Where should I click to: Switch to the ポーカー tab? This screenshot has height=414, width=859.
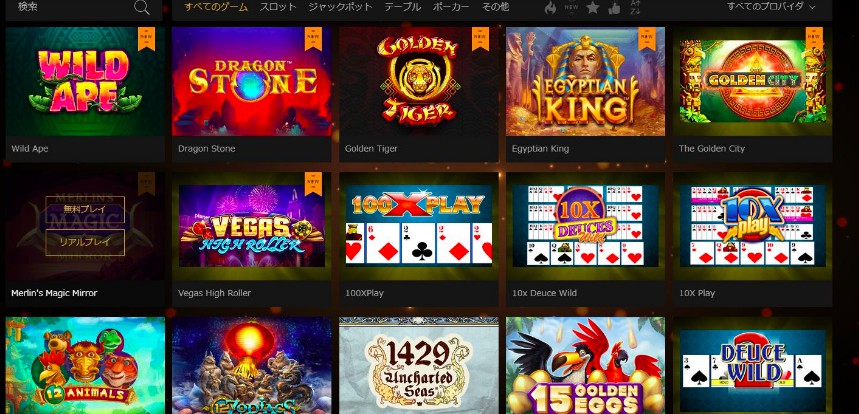click(451, 7)
